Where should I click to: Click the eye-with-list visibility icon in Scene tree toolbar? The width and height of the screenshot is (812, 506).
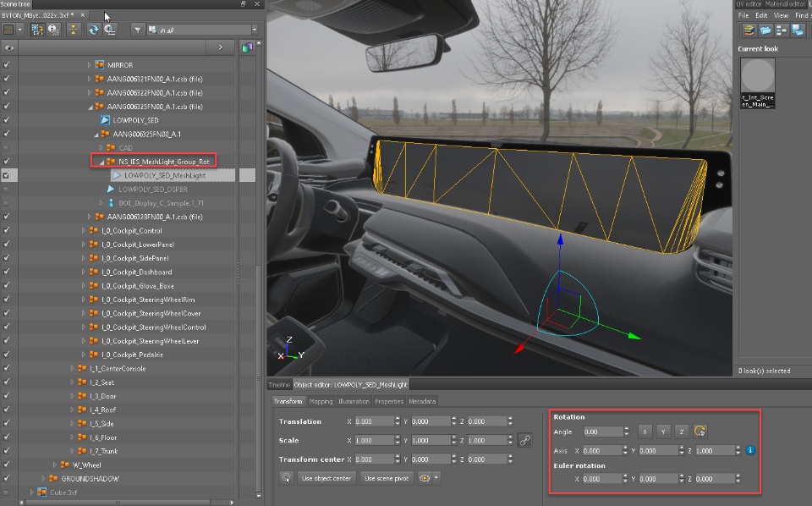tap(110, 30)
